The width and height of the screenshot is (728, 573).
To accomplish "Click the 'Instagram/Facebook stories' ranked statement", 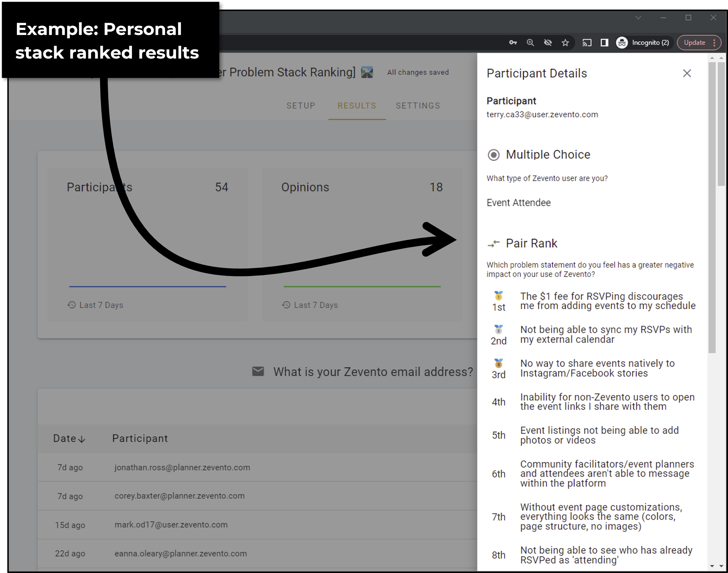I will point(597,368).
